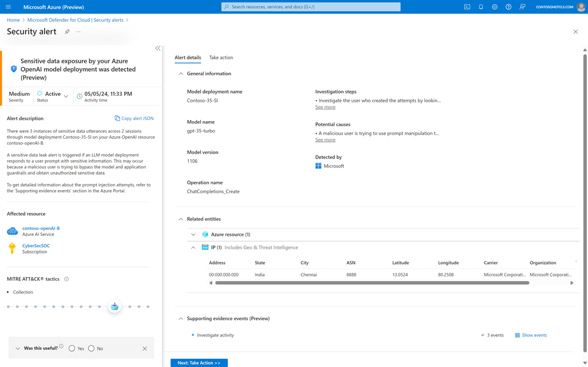This screenshot has height=367, width=588.
Task: Switch to the Take action tab
Action: 221,58
